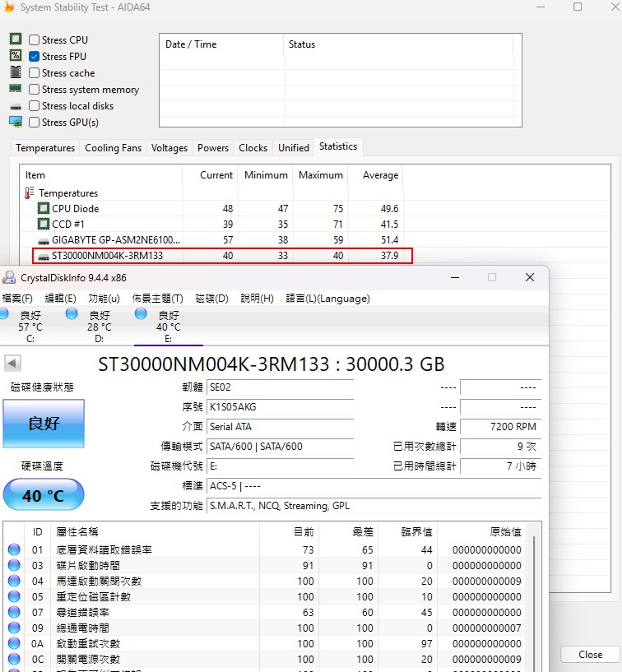Enable Stress system memory checkbox
622x672 pixels.
point(35,89)
